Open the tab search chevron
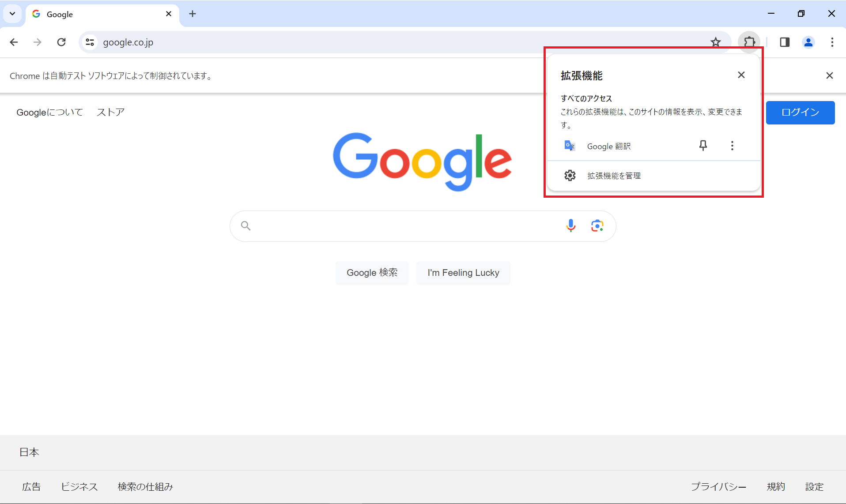The image size is (846, 504). 12,14
